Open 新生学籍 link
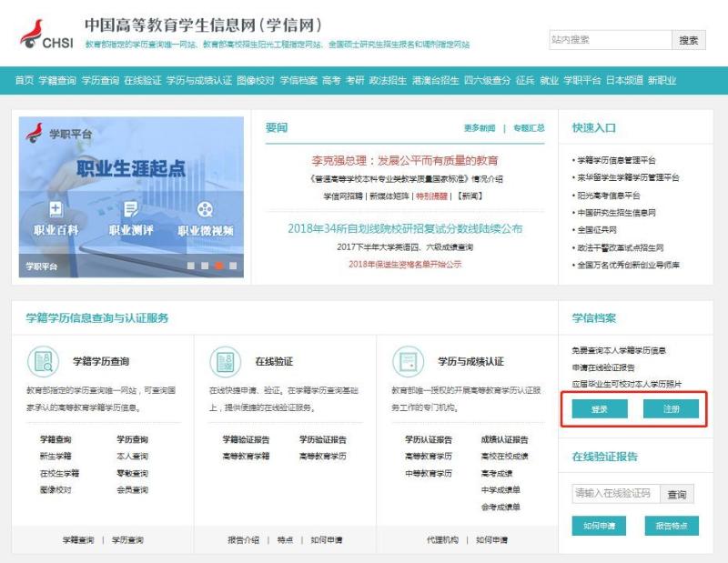 (x=56, y=457)
